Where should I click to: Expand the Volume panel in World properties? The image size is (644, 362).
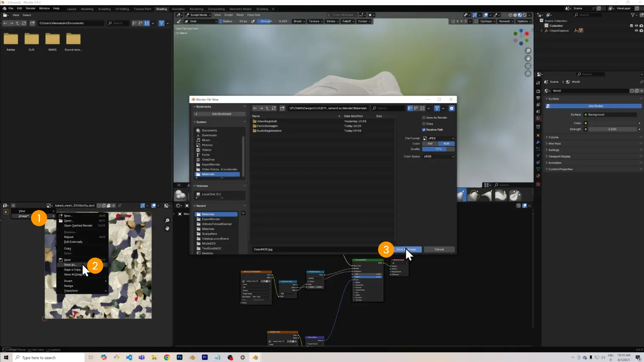pyautogui.click(x=553, y=137)
